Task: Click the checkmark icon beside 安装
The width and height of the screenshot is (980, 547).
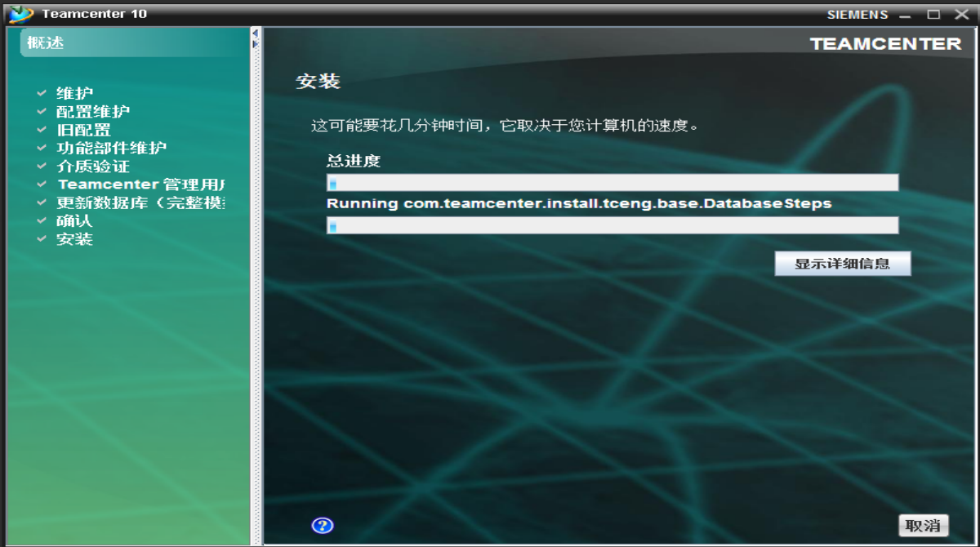Action: [x=40, y=238]
